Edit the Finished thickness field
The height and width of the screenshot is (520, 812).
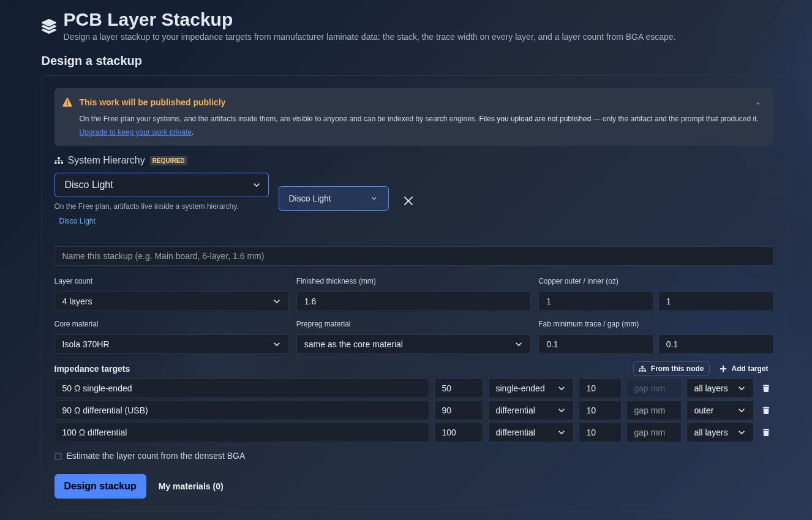413,301
